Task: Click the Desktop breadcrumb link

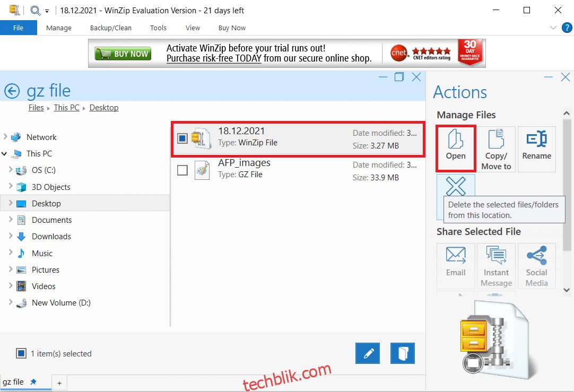Action: (104, 108)
